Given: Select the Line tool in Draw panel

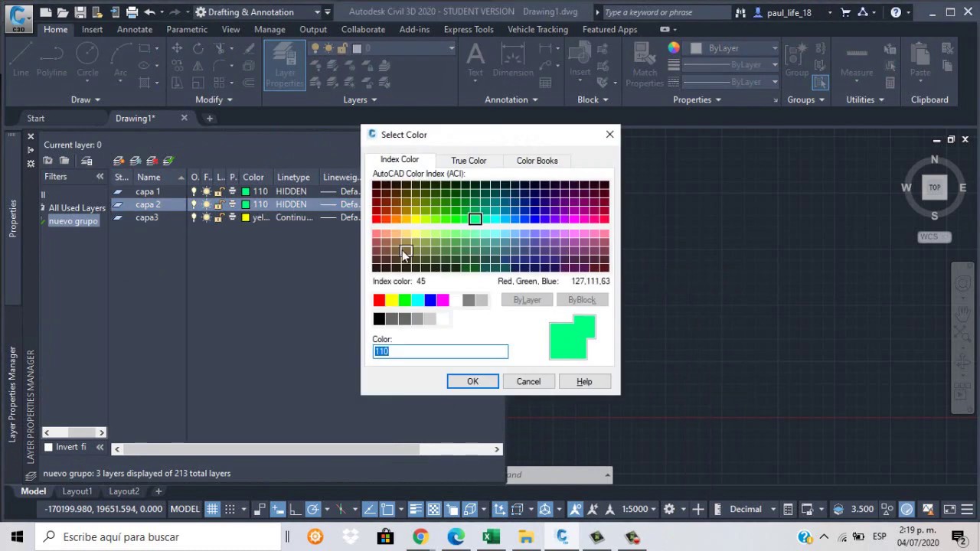Looking at the screenshot, I should click(21, 60).
